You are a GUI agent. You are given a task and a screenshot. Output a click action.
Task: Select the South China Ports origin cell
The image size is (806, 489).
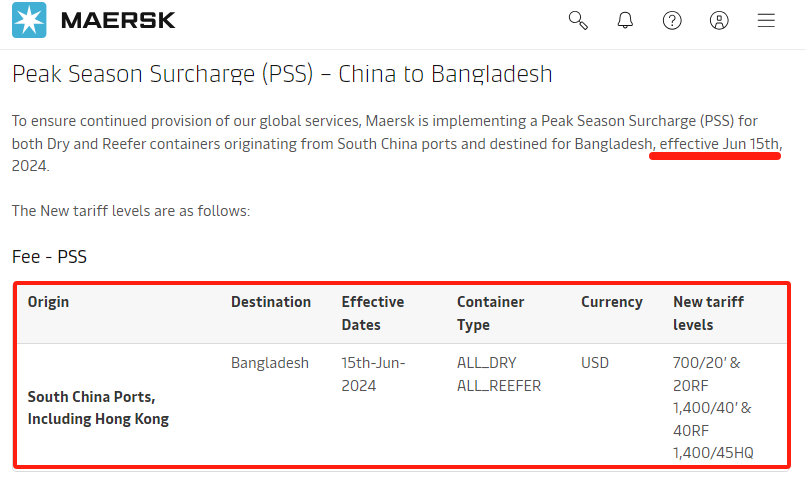tap(98, 408)
